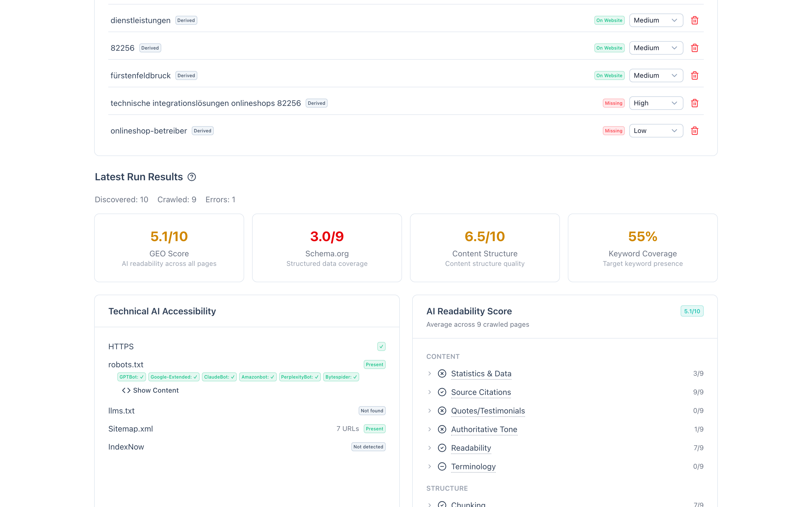Remove fürstenfeldbruck keyword via trash icon
The image size is (812, 507).
(694, 75)
